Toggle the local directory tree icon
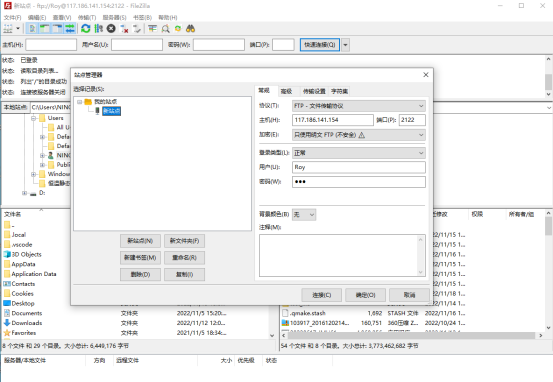Image resolution: width=553 pixels, height=382 pixels. point(44,29)
